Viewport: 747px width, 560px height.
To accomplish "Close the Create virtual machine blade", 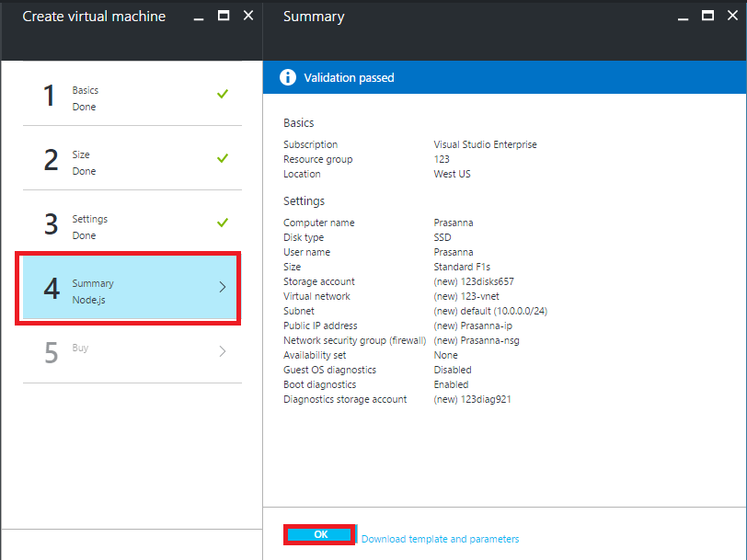I will click(247, 16).
